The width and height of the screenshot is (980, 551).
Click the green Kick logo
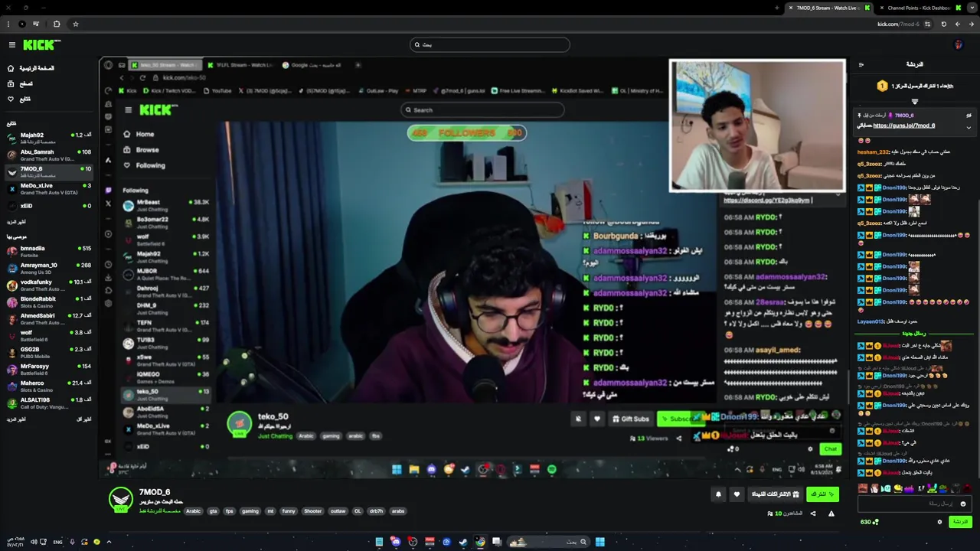pos(41,45)
